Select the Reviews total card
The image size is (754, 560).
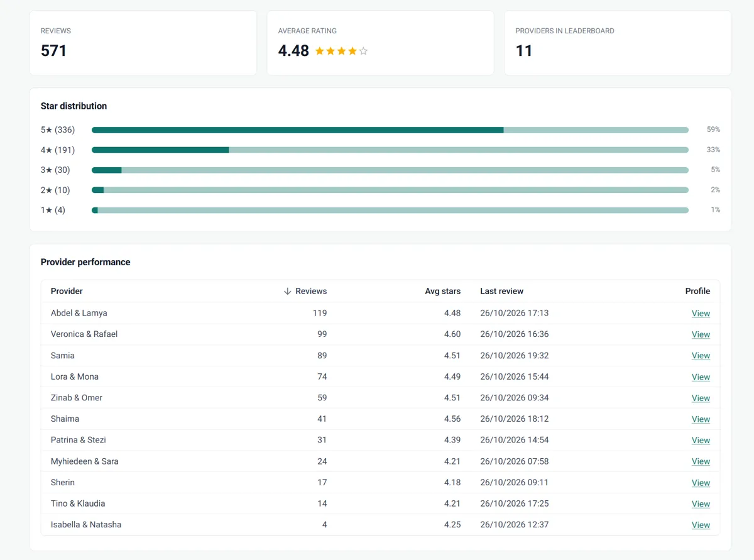tap(143, 43)
